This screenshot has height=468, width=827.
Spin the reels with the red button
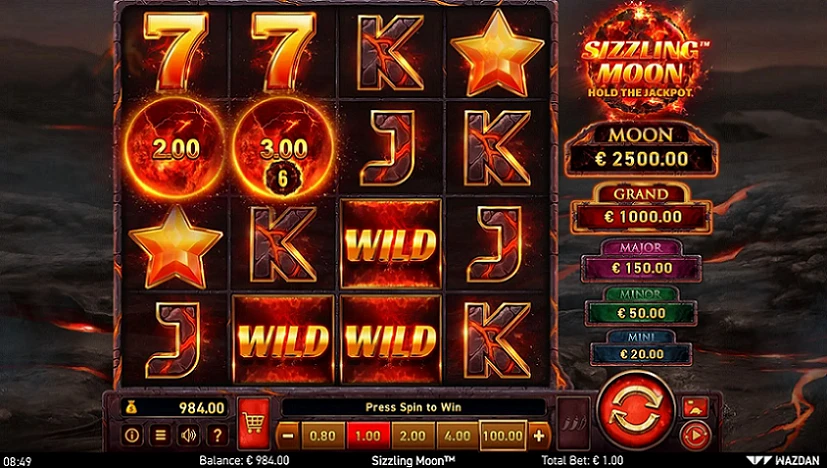click(x=636, y=411)
